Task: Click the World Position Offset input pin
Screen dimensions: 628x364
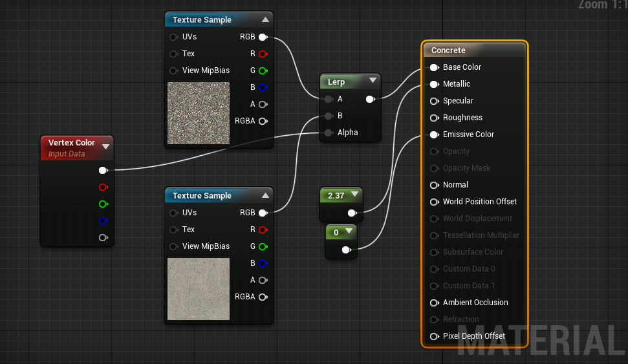Action: click(435, 202)
